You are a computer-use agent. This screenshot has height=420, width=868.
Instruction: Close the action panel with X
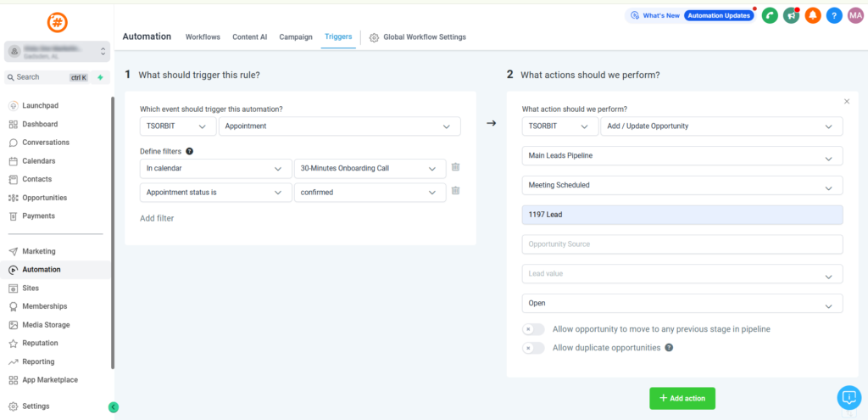(x=846, y=101)
